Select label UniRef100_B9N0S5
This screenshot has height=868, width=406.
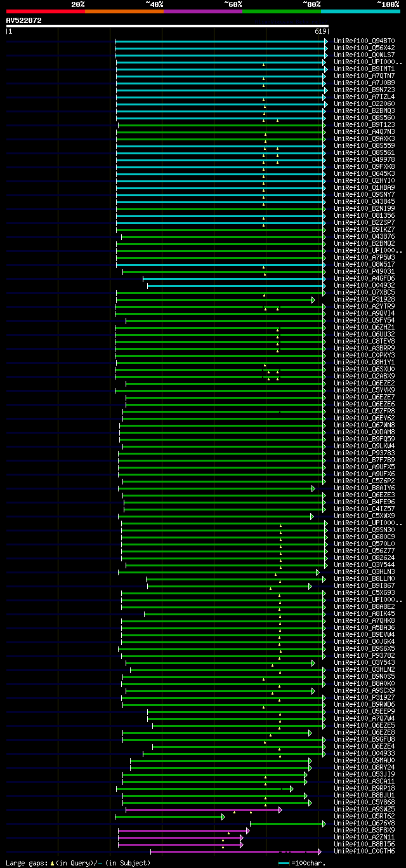pos(364,677)
